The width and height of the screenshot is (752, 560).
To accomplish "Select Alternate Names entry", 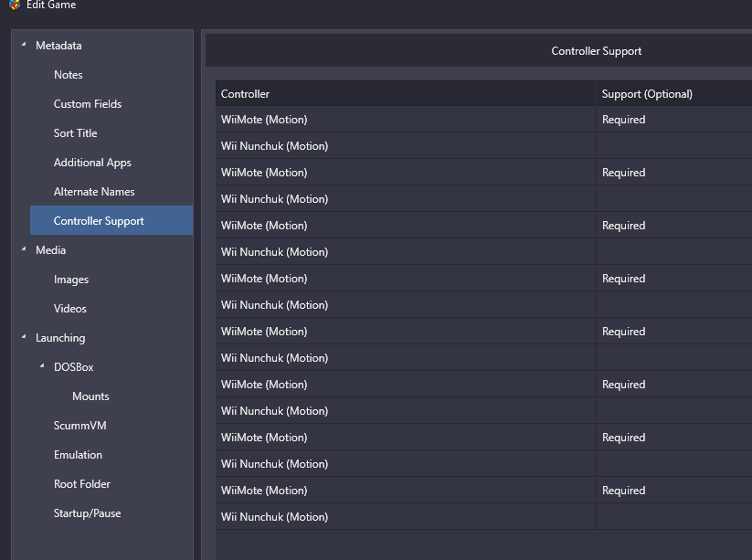I will click(94, 192).
